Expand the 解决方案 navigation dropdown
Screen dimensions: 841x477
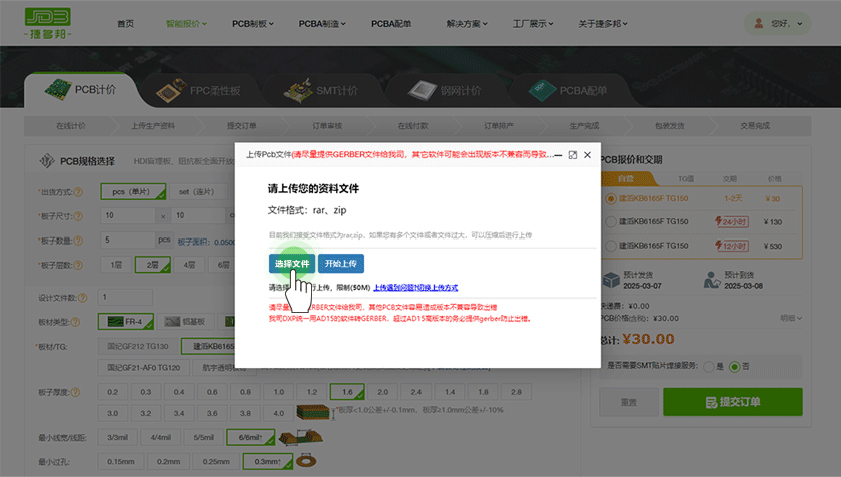click(471, 22)
